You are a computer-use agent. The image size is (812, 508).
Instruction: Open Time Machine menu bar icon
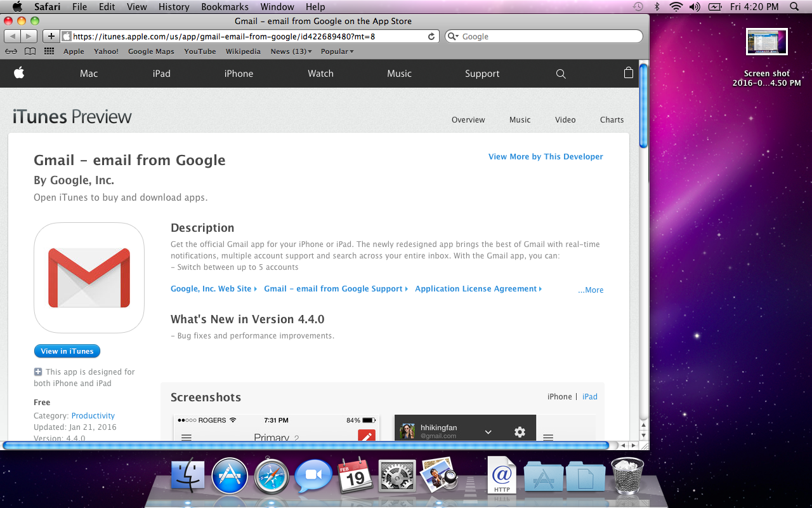pos(638,6)
